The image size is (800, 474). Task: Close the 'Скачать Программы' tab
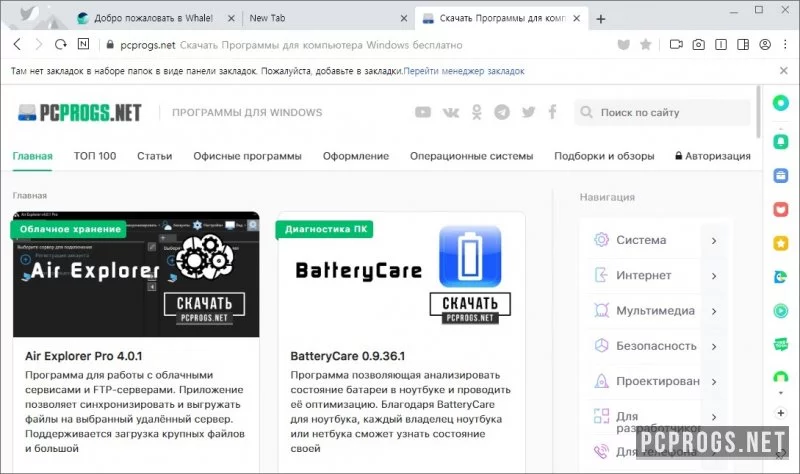tap(577, 18)
